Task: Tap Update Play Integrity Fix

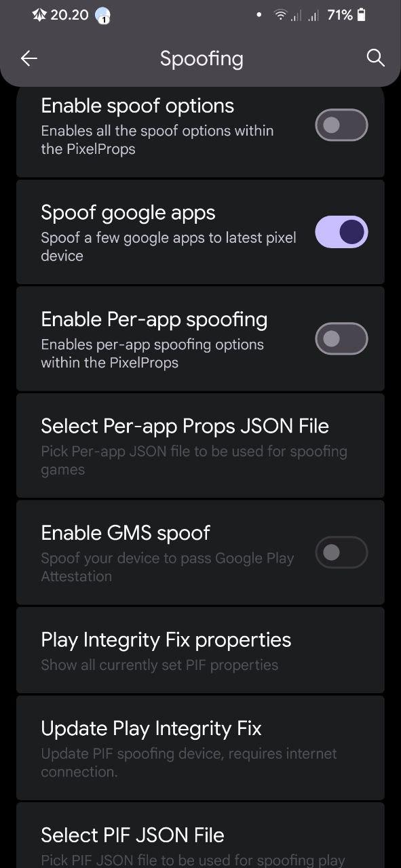Action: (200, 748)
